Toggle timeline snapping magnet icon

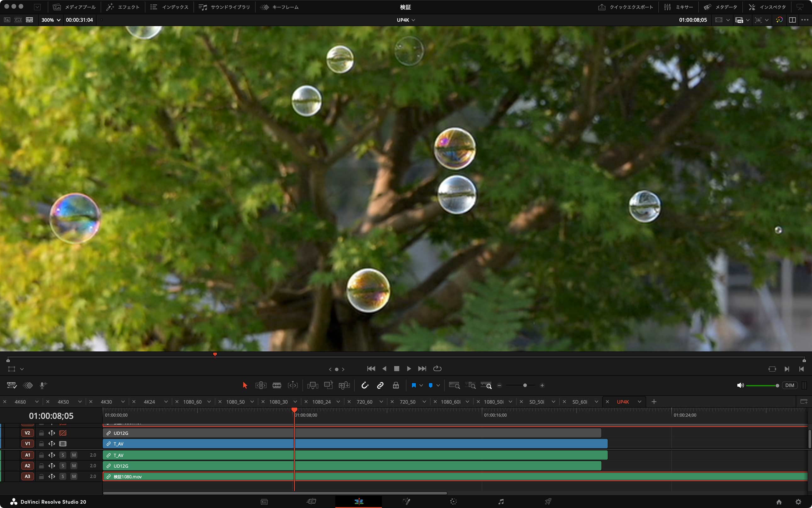point(364,385)
